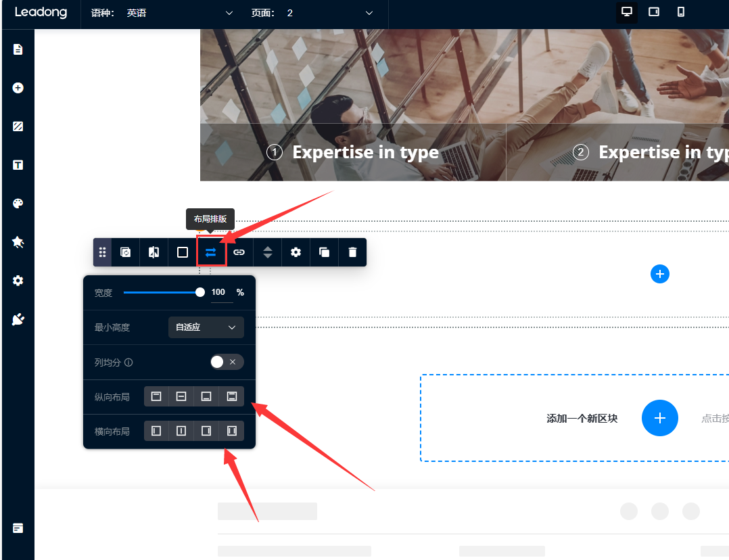Click the delete trash icon in block toolbar
This screenshot has width=729, height=560.
[x=352, y=252]
